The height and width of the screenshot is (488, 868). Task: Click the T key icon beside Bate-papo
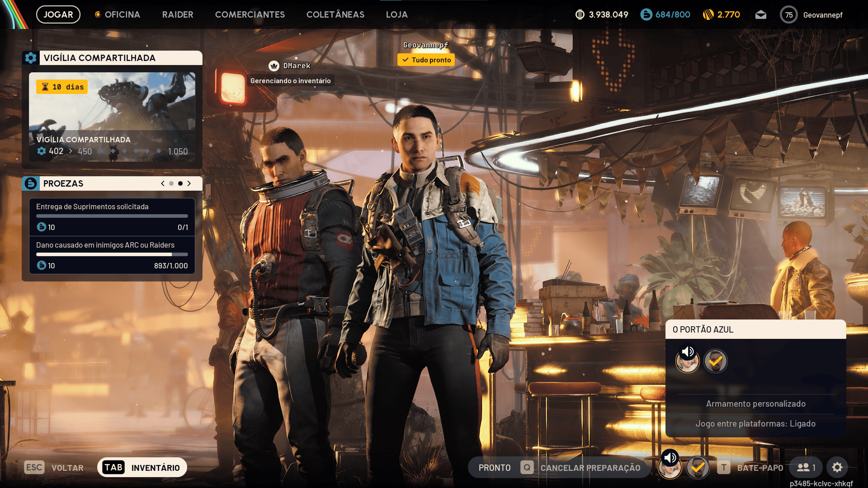point(724,467)
